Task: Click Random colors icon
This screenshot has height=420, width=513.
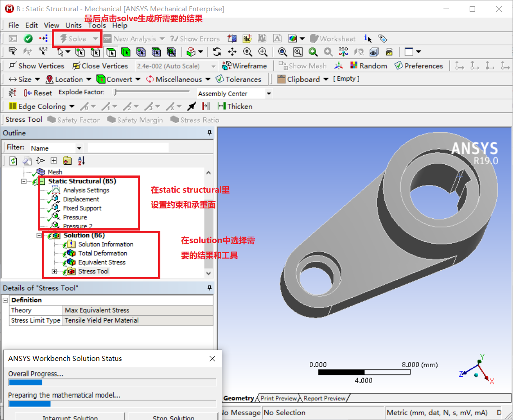Action: click(x=368, y=66)
